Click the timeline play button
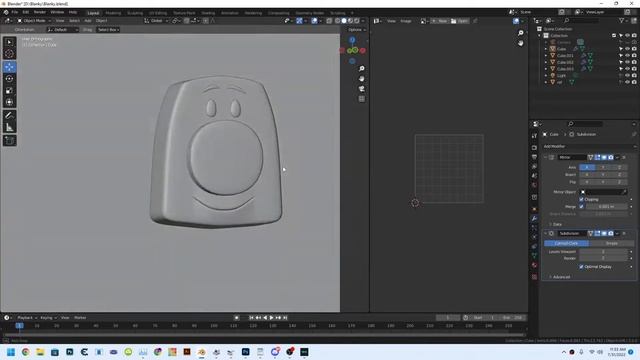The height and width of the screenshot is (360, 640). 271,318
